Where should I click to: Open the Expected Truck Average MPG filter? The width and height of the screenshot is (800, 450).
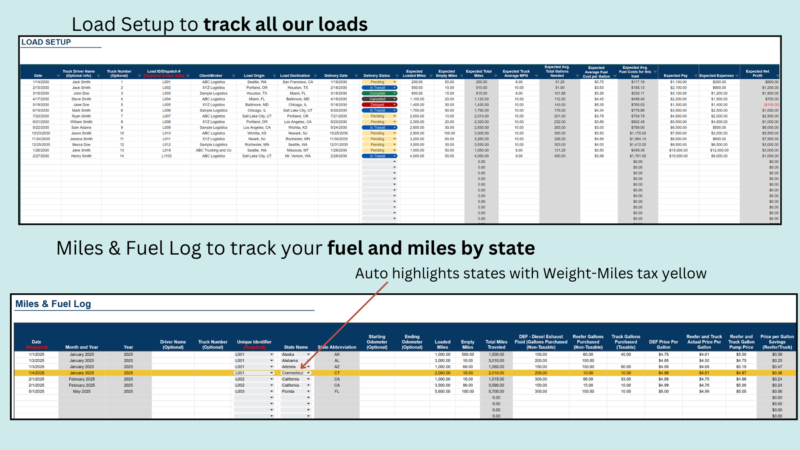536,76
